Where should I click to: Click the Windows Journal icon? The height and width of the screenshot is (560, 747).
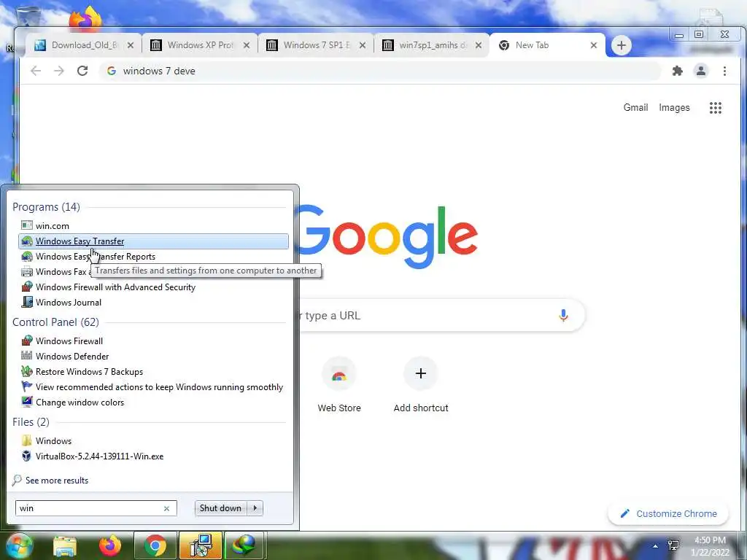click(x=27, y=302)
